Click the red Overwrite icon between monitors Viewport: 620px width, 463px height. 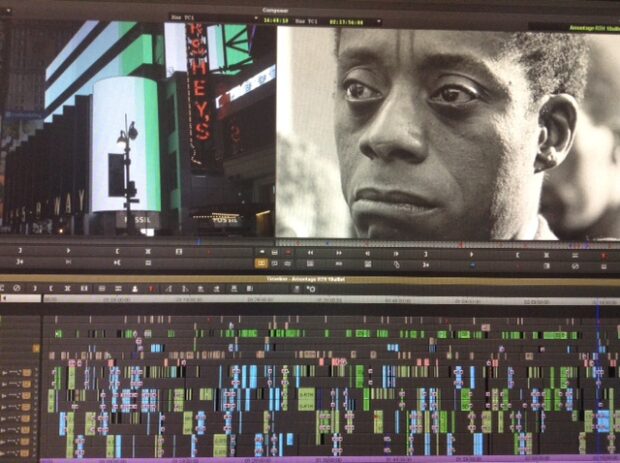click(x=288, y=252)
